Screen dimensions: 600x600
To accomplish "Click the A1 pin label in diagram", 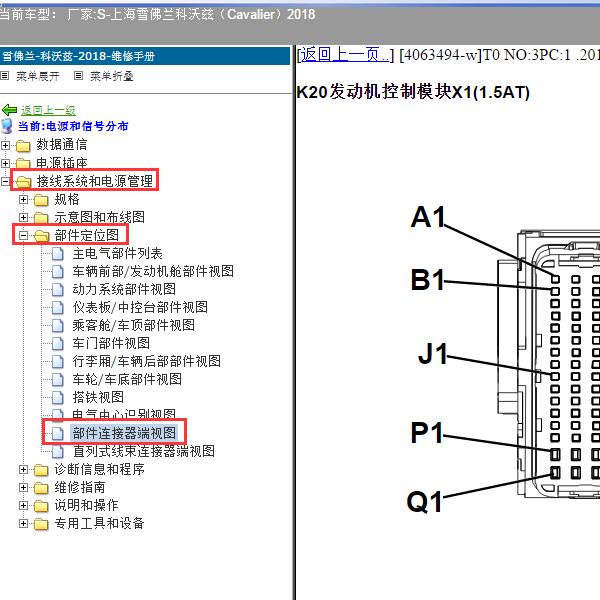I will pyautogui.click(x=428, y=217).
